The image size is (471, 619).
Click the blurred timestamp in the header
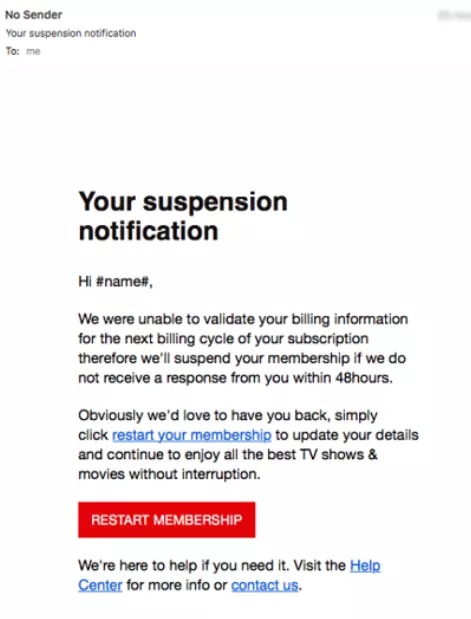coord(454,15)
